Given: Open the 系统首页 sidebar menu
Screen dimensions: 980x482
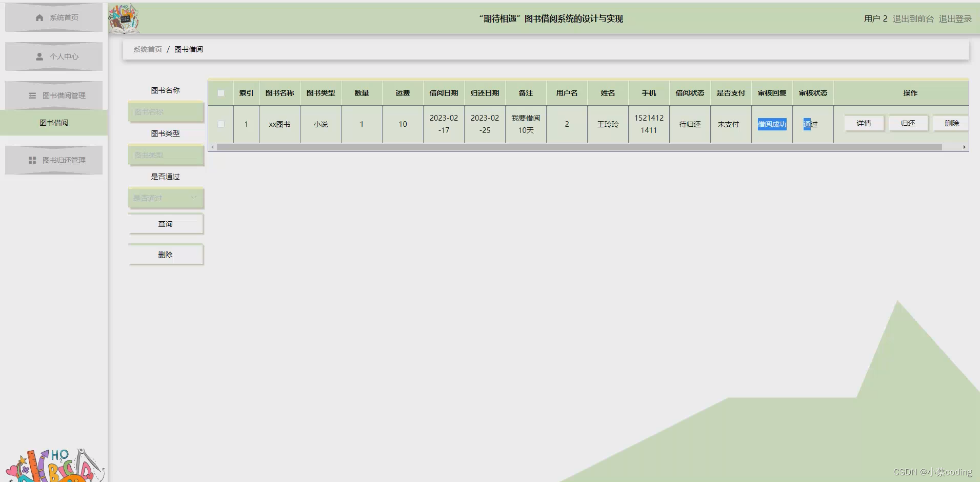Looking at the screenshot, I should [x=54, y=17].
